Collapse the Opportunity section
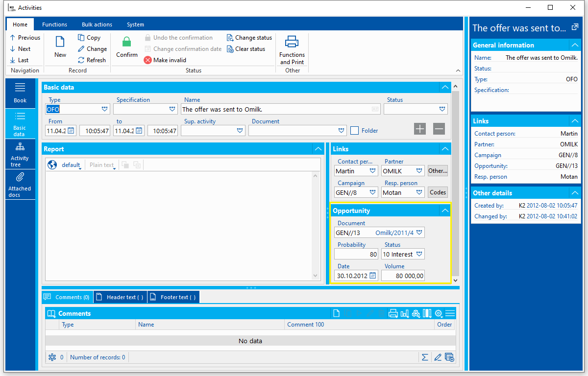The width and height of the screenshot is (588, 376). pos(444,211)
